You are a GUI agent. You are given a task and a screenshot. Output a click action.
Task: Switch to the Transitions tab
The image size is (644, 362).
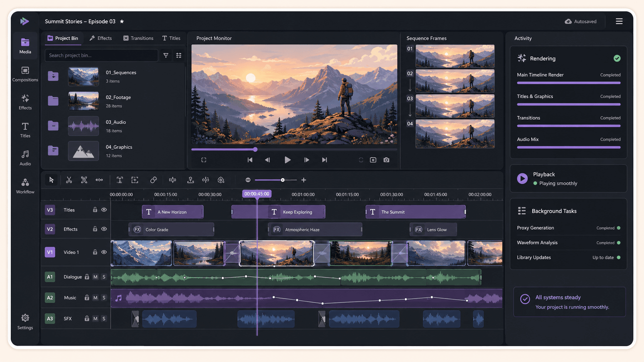tap(138, 38)
